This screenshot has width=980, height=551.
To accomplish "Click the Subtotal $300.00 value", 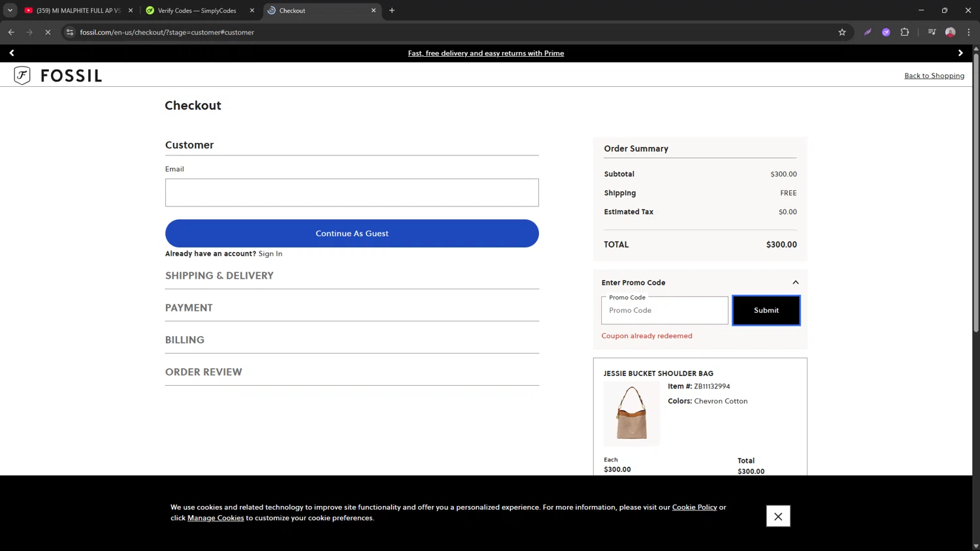I will [783, 174].
